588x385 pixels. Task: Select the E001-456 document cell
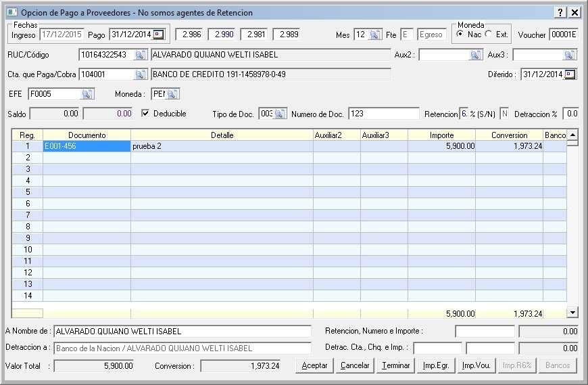point(87,146)
